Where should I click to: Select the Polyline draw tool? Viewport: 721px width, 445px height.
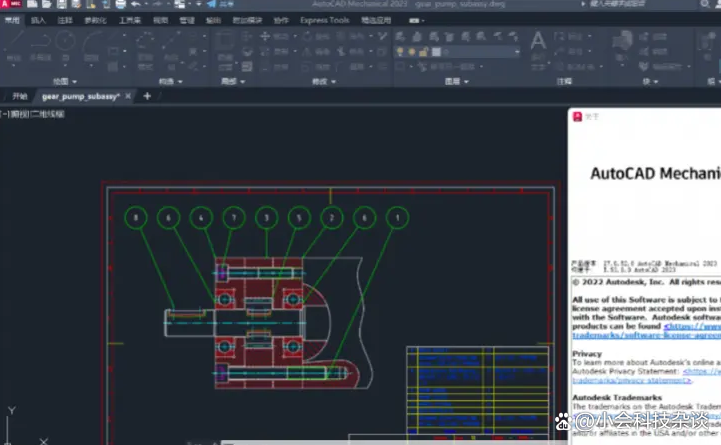[40, 45]
